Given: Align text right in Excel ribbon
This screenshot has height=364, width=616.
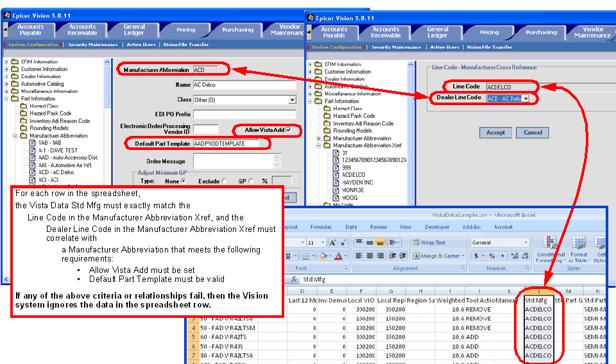Looking at the screenshot, I should tap(380, 256).
